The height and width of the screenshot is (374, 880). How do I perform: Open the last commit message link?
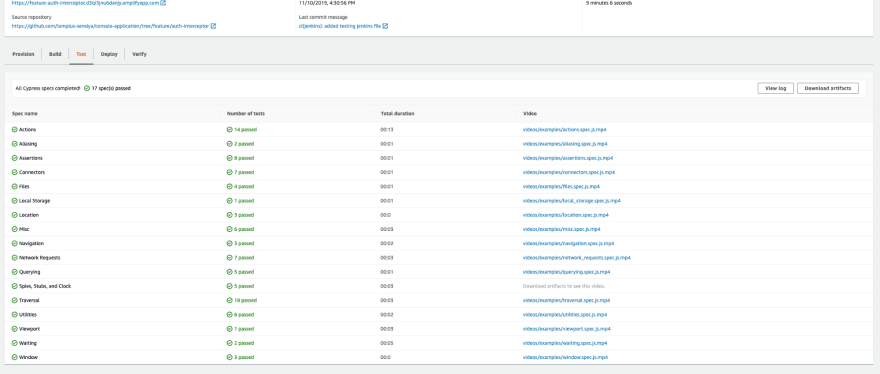coord(340,26)
